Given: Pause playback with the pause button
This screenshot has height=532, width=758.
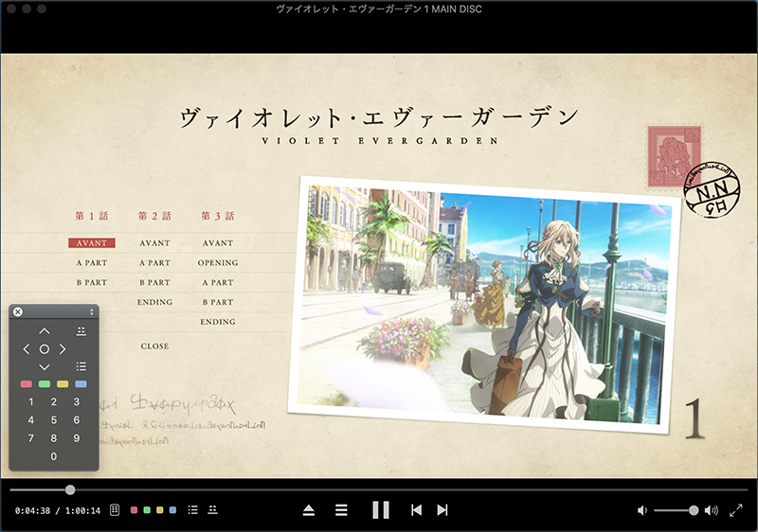Looking at the screenshot, I should click(381, 510).
